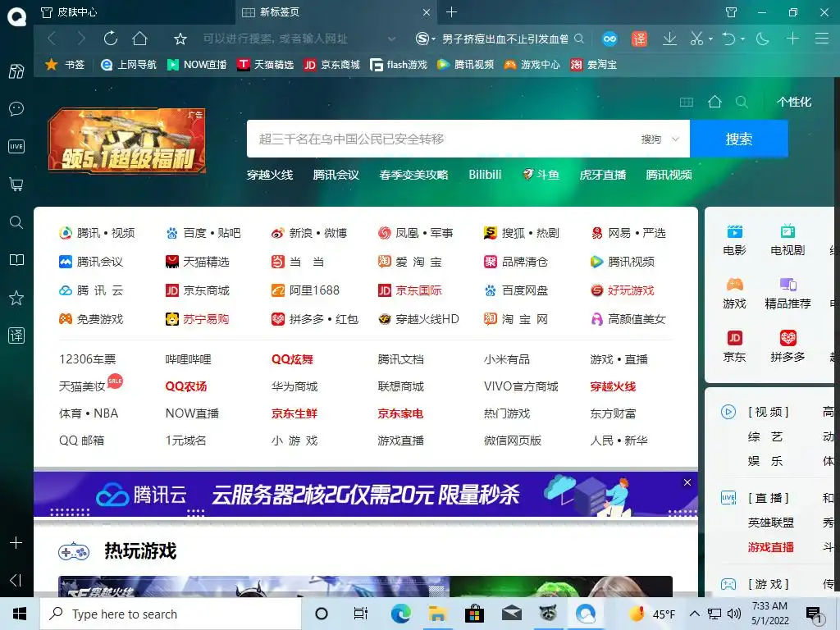Screen dimensions: 840x630
Task: Open the NOW直播 bookmark
Action: pos(197,65)
